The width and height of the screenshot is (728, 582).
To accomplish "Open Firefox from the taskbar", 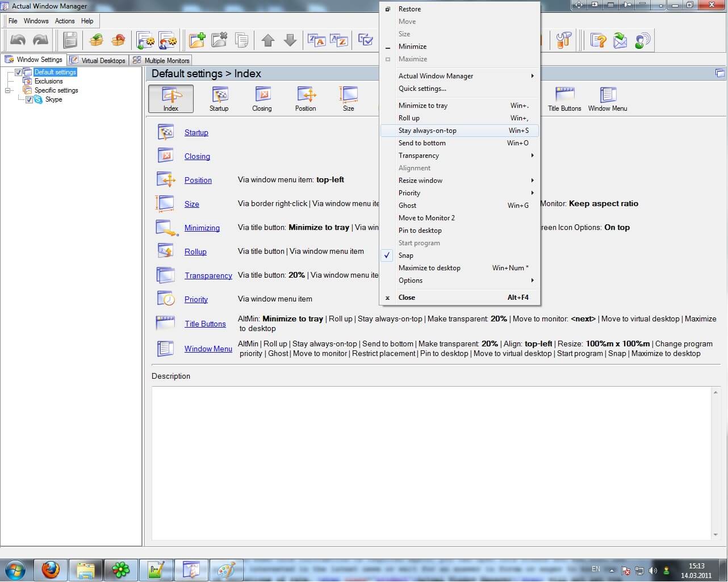I will (51, 570).
